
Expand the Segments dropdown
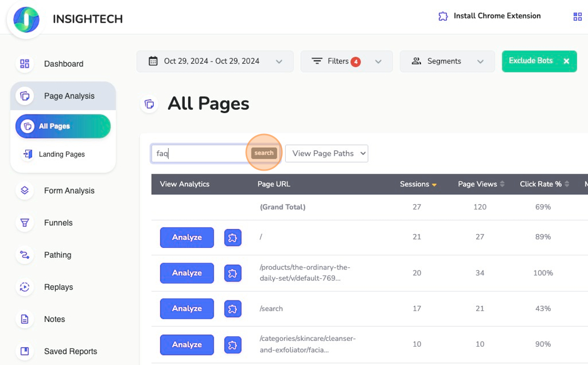pyautogui.click(x=447, y=61)
